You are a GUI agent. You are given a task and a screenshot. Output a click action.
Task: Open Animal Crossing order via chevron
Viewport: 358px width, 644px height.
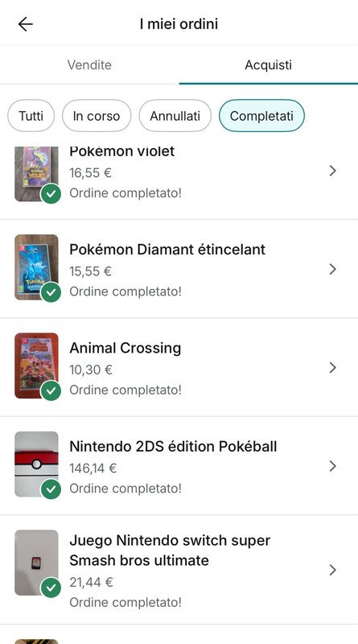(333, 368)
